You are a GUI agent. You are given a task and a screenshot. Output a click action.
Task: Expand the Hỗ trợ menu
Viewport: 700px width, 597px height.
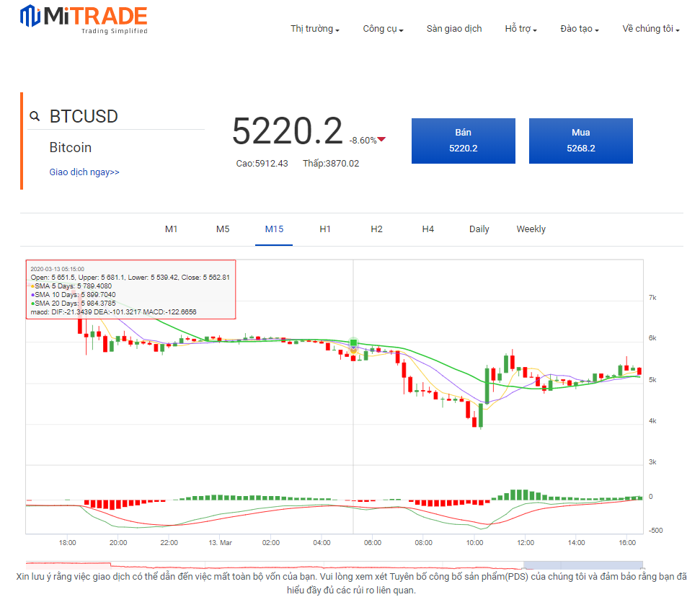coord(520,29)
